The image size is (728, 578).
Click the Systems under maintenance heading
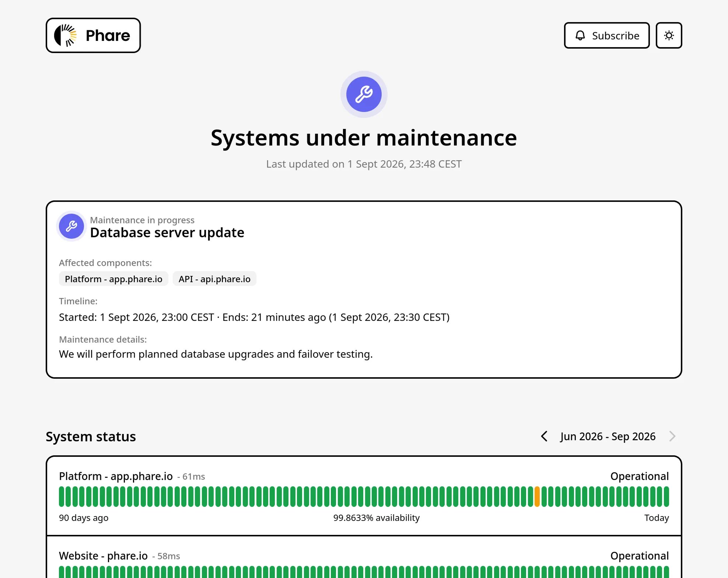(x=364, y=138)
